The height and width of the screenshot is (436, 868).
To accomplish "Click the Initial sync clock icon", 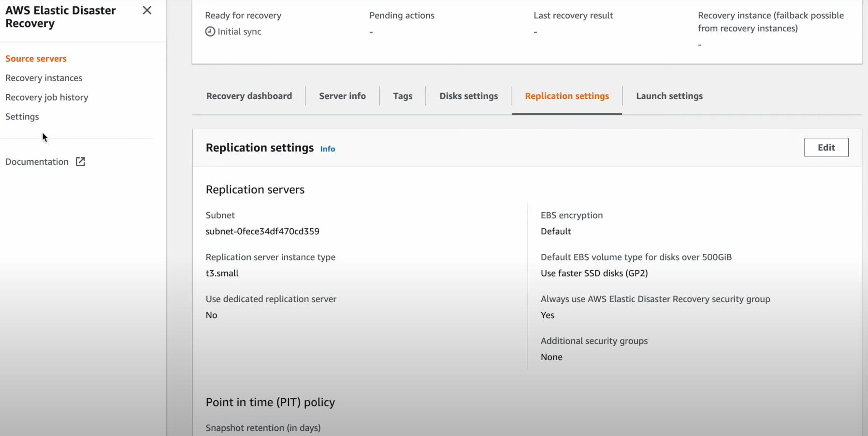I will click(x=210, y=31).
